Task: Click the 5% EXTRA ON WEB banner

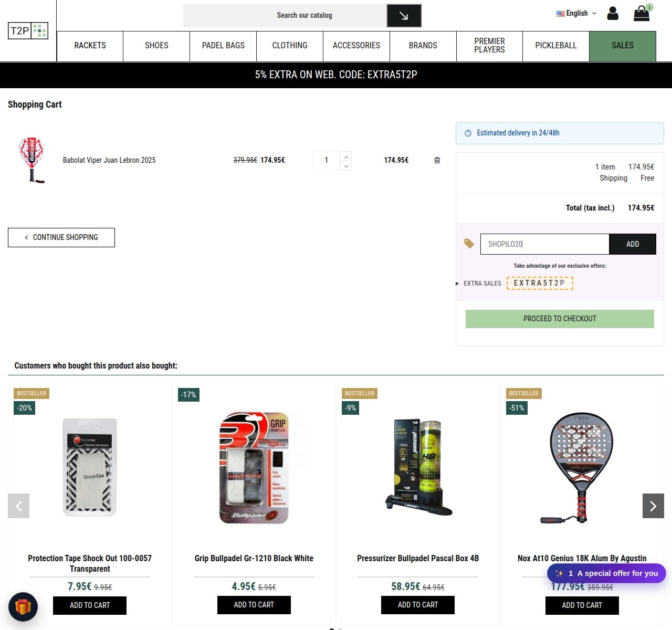Action: [x=336, y=75]
